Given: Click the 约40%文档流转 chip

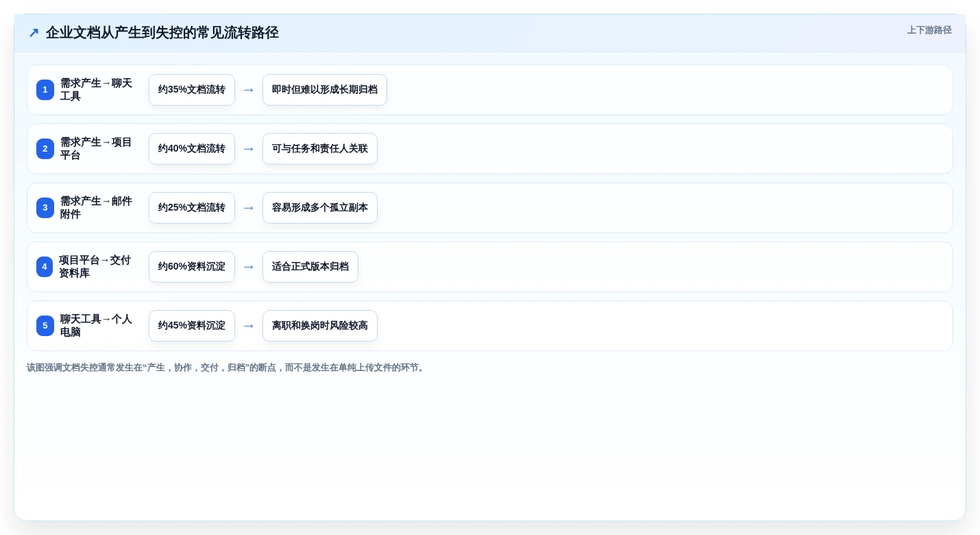Looking at the screenshot, I should click(192, 149).
